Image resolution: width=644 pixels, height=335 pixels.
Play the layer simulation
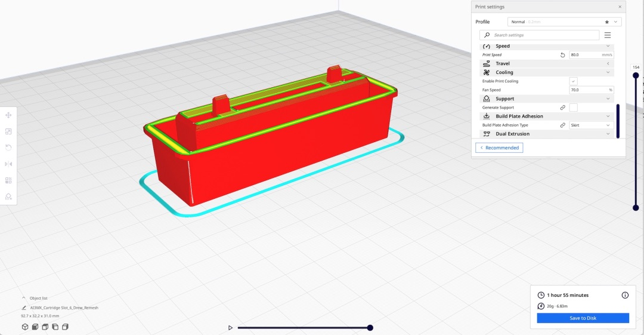click(x=230, y=328)
